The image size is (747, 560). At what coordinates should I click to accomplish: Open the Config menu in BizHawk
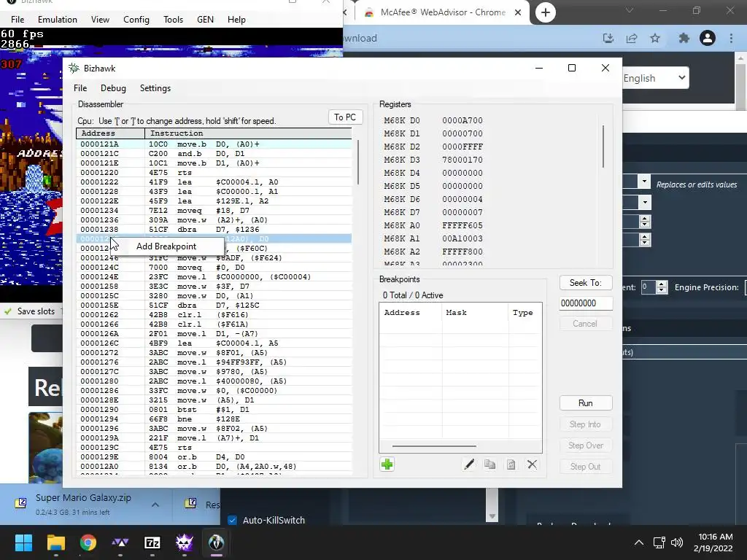tap(136, 20)
